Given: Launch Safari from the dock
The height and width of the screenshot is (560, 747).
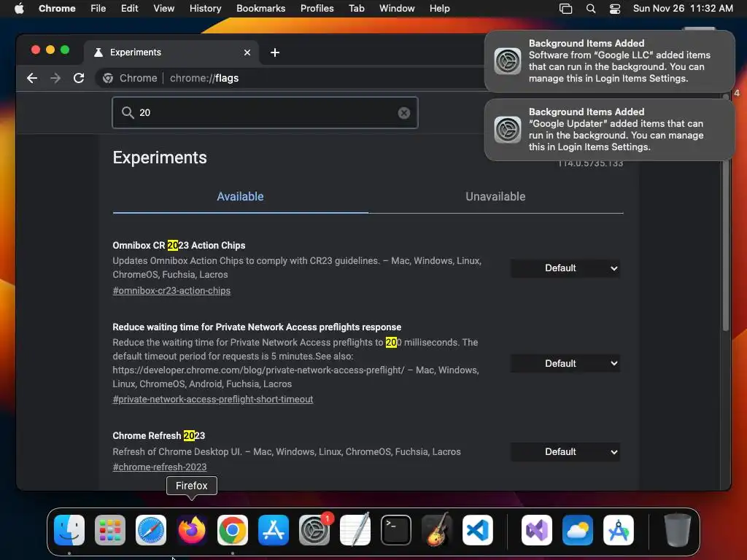Looking at the screenshot, I should pyautogui.click(x=151, y=529).
